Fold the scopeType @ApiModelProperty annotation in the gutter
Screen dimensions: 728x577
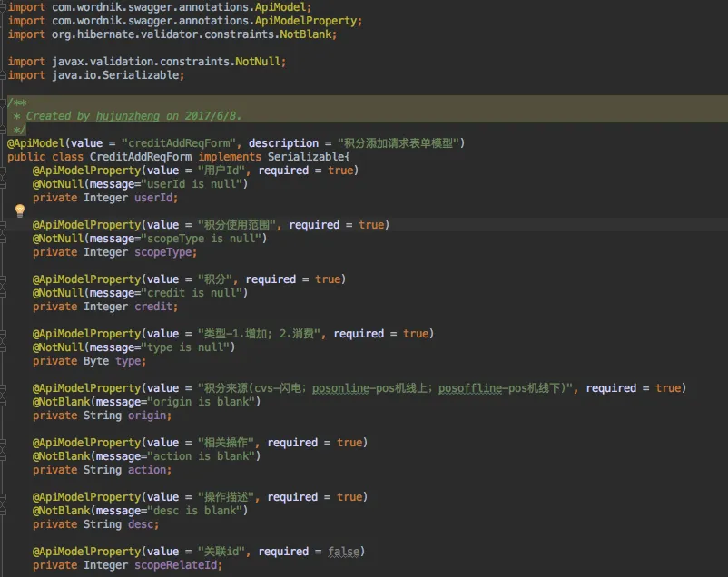[4, 225]
